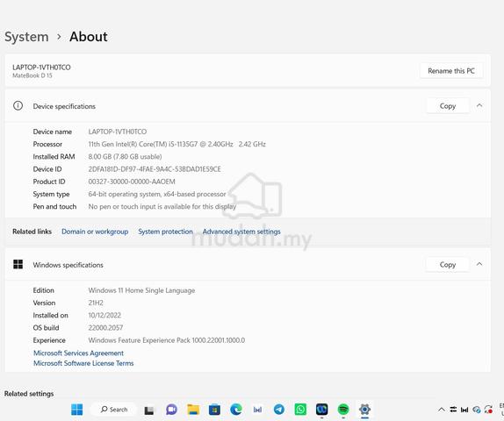Click the Settings gear taskbar icon
The image size is (504, 421).
point(364,410)
